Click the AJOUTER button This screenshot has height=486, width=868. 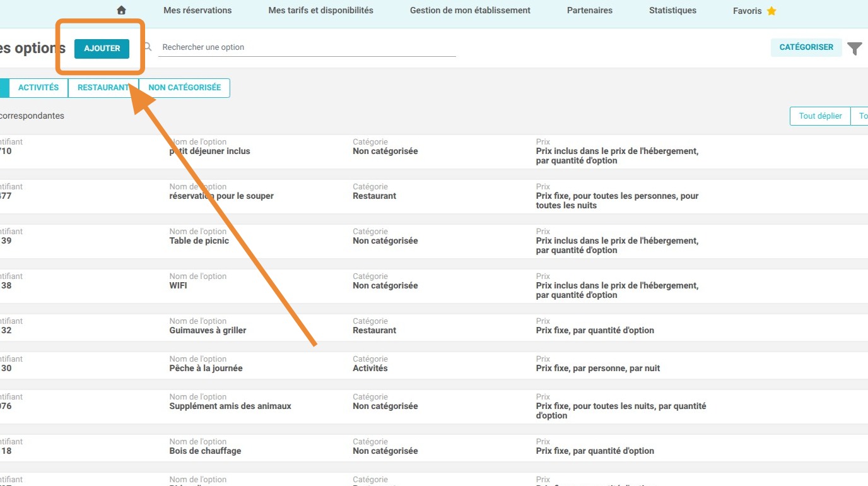click(102, 49)
